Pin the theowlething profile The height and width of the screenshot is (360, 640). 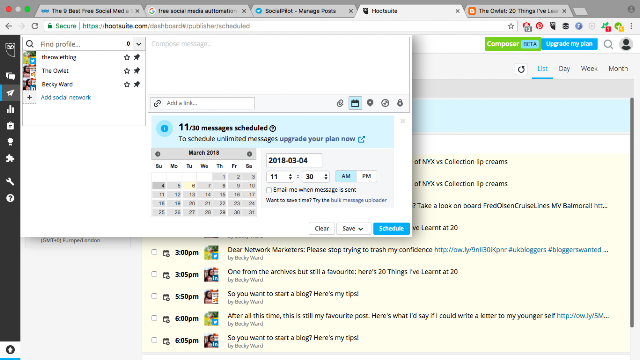(x=137, y=58)
